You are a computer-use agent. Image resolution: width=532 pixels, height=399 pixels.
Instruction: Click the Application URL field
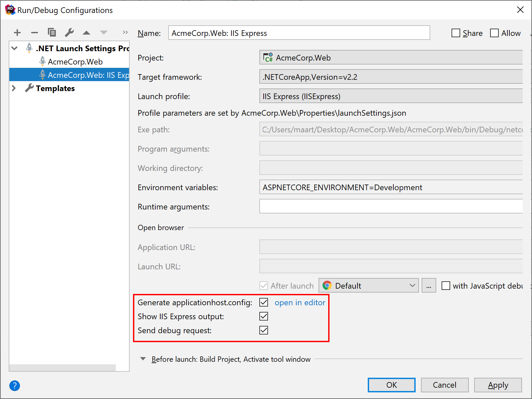[x=391, y=247]
